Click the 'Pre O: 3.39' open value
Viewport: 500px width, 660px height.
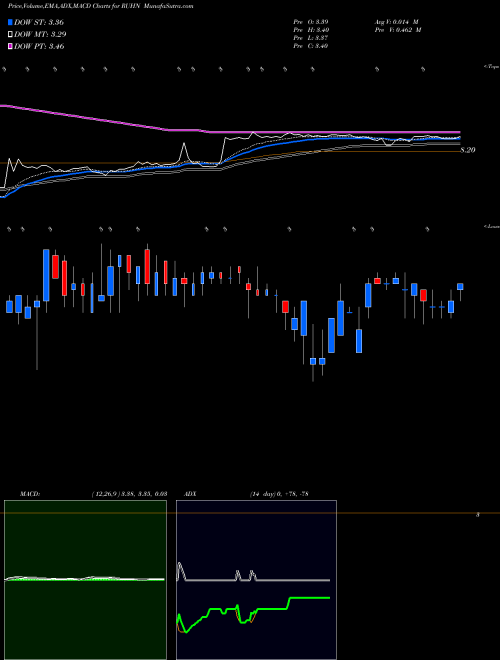coord(311,21)
